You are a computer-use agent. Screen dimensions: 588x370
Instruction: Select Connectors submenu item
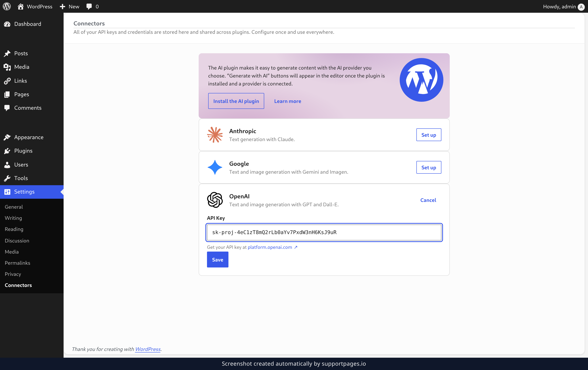tap(18, 285)
